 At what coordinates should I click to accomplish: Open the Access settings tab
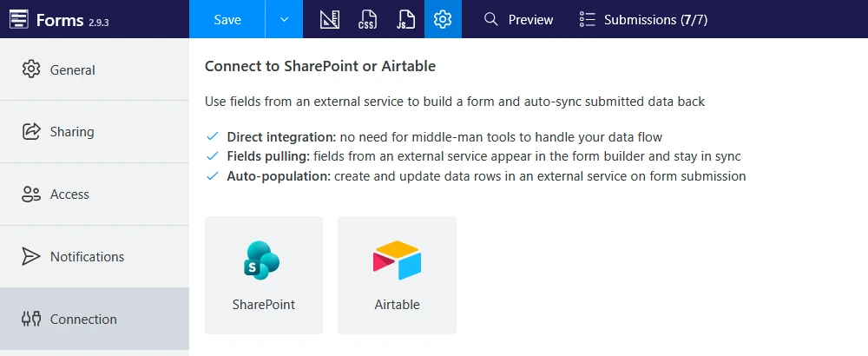(x=95, y=194)
